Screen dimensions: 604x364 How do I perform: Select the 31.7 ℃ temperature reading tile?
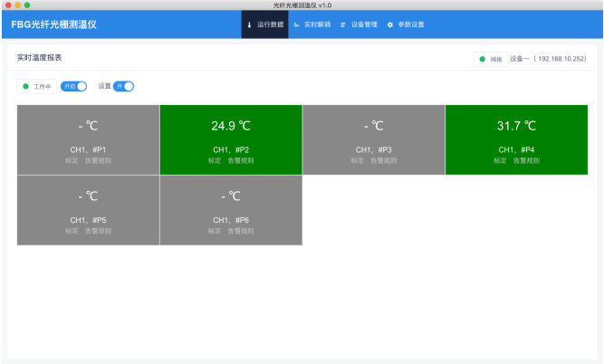pos(516,127)
